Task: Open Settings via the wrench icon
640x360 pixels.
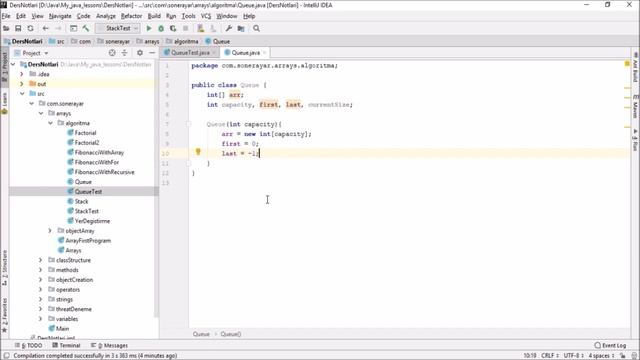Action: coord(229,29)
